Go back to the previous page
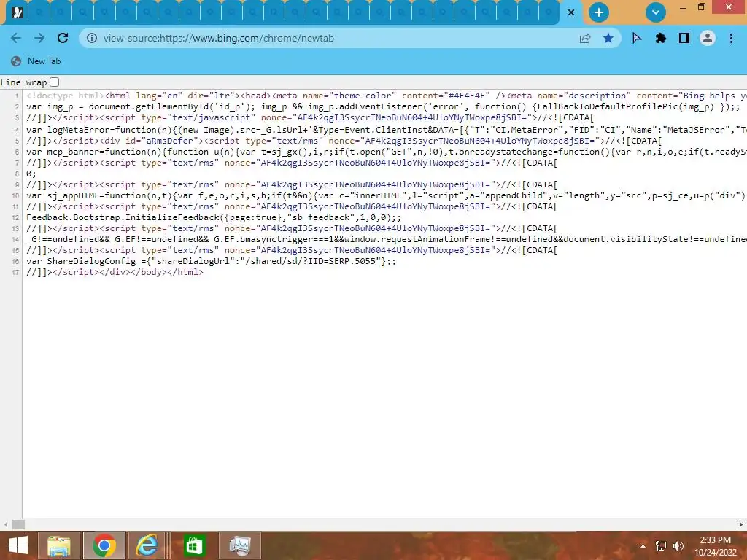 (16, 38)
